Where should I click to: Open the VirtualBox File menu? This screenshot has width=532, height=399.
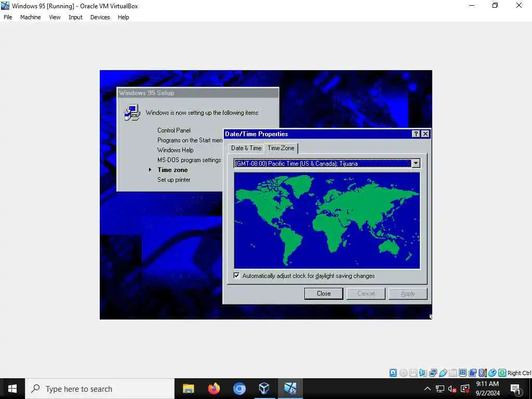click(8, 17)
